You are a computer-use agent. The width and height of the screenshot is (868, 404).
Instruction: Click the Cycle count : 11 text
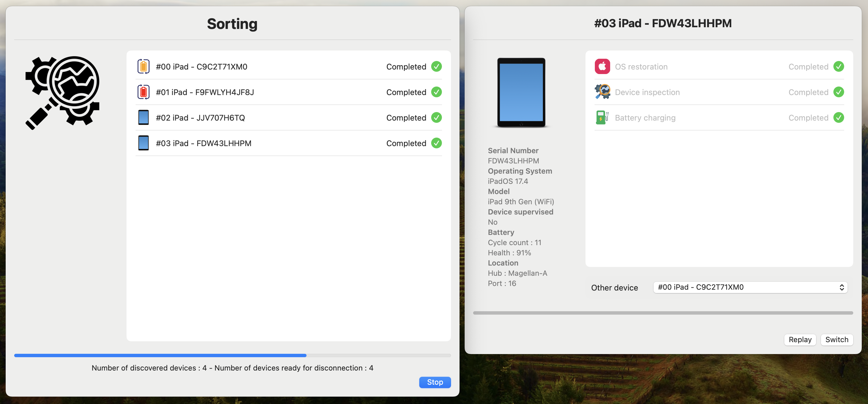click(515, 243)
